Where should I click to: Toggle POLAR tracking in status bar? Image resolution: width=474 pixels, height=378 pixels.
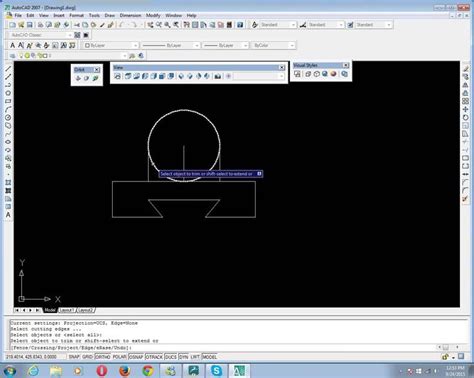(x=119, y=357)
